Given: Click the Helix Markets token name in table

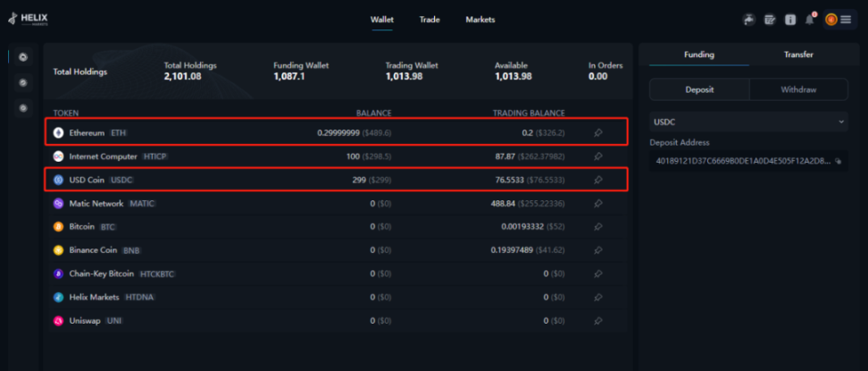Looking at the screenshot, I should click(x=94, y=297).
